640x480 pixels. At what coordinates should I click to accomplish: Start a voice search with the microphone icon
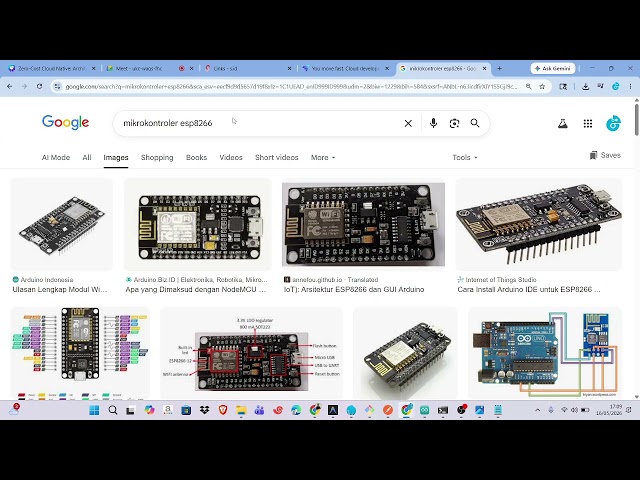433,123
